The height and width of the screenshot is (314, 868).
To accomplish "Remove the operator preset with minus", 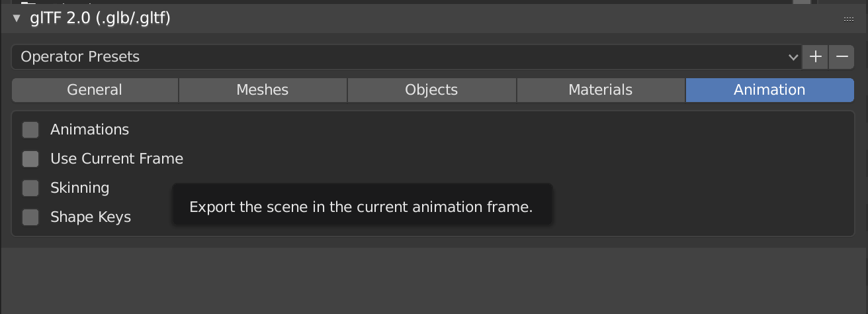I will [x=842, y=57].
